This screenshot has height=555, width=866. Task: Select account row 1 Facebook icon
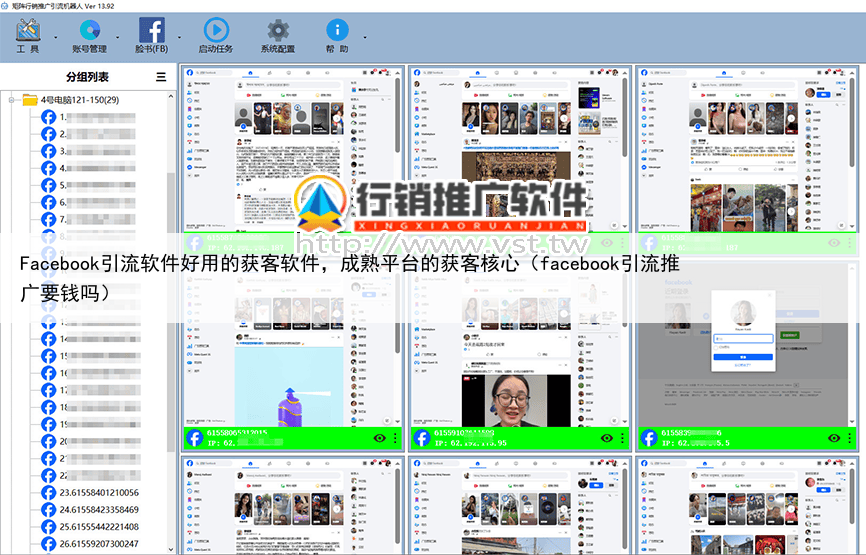pyautogui.click(x=49, y=117)
